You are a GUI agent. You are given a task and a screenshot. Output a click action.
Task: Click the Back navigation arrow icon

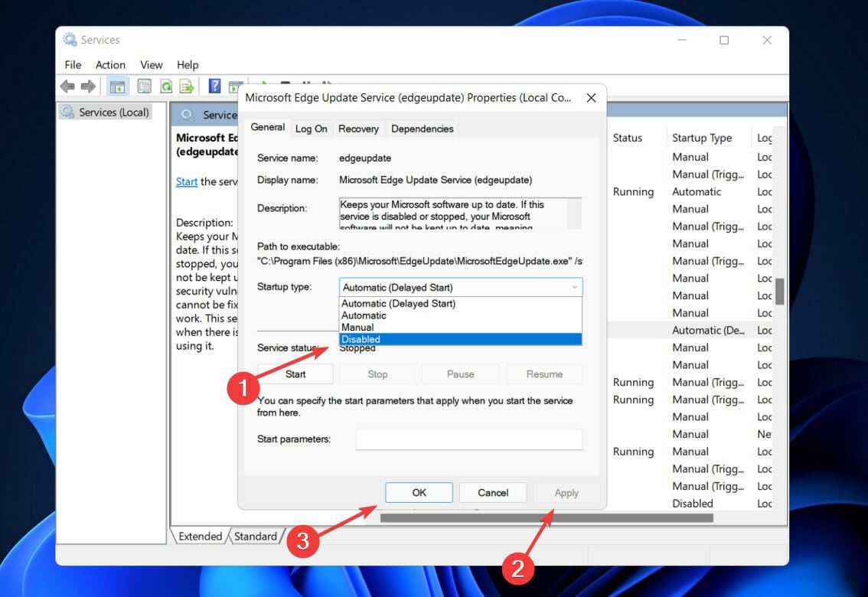67,86
